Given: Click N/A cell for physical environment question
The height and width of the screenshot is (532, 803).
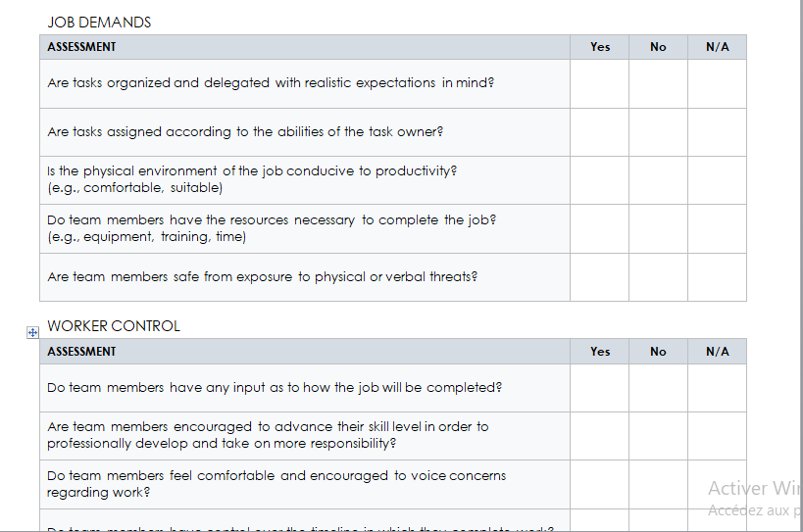Looking at the screenshot, I should pyautogui.click(x=717, y=180).
